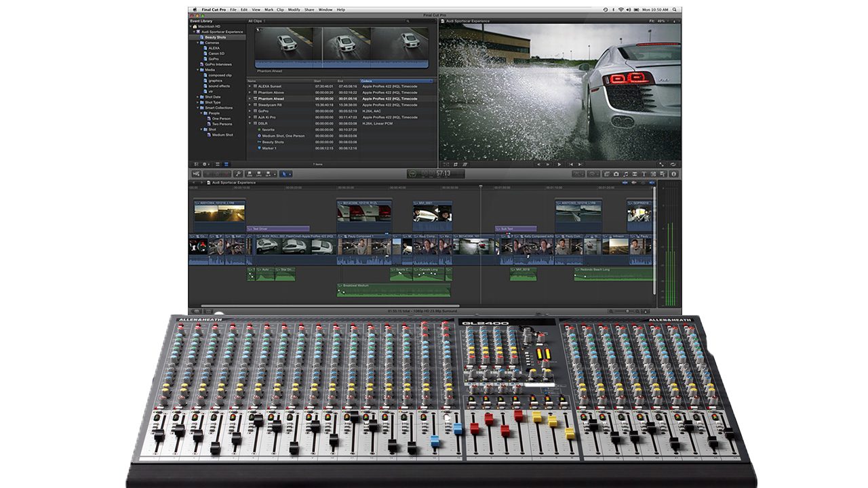868x488 pixels.
Task: Select the GoPro Interviews collection
Action: [216, 64]
